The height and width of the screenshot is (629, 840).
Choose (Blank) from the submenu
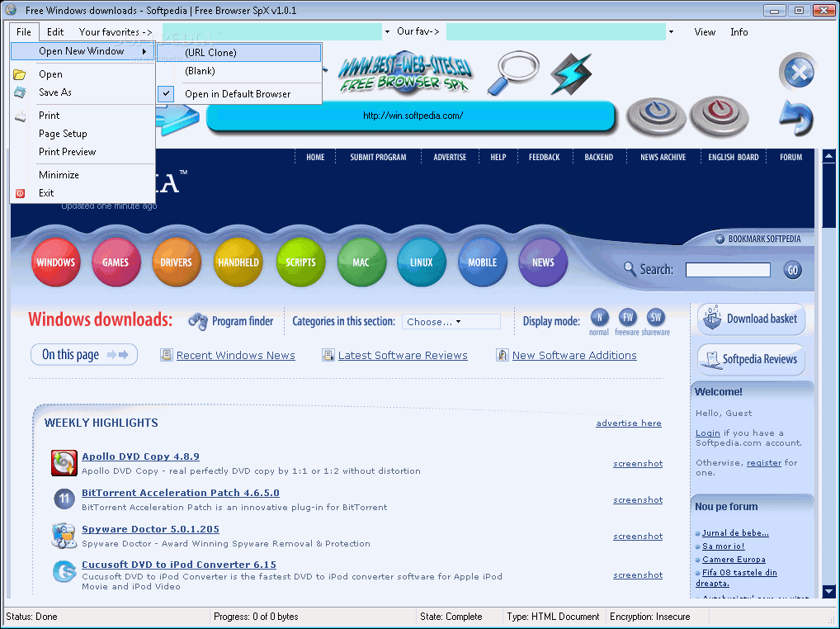point(239,71)
